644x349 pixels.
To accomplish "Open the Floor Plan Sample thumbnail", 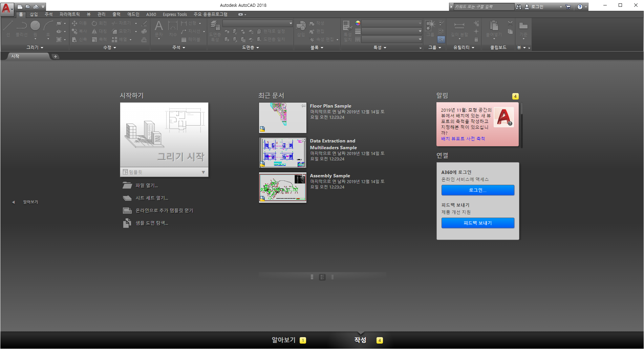I will (x=283, y=118).
